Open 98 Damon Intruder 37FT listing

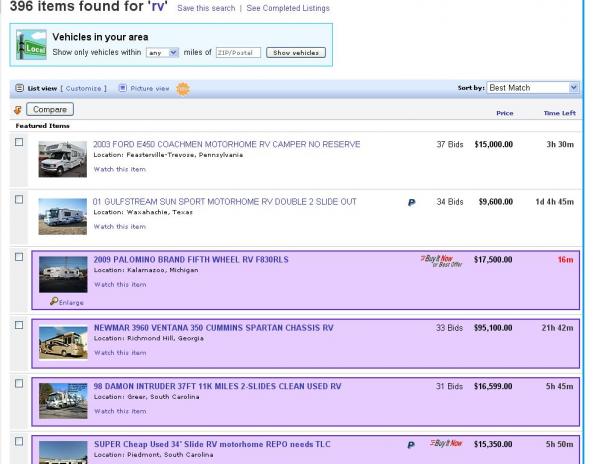[x=217, y=386]
